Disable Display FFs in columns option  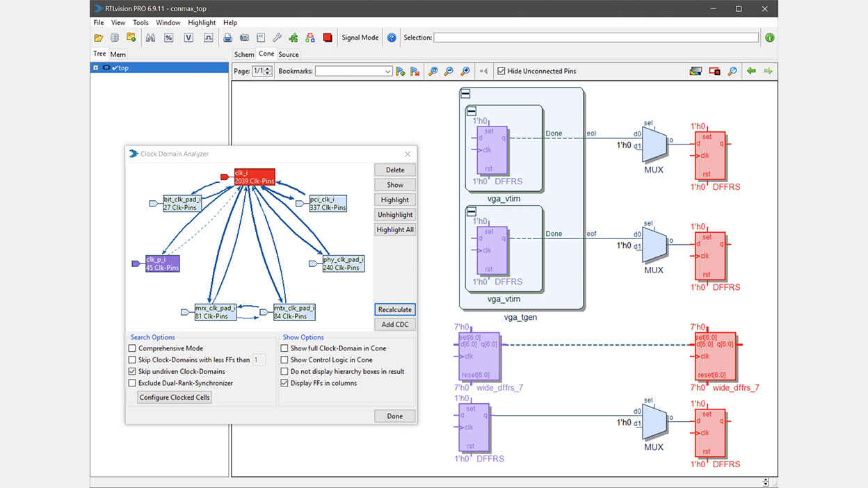click(284, 383)
